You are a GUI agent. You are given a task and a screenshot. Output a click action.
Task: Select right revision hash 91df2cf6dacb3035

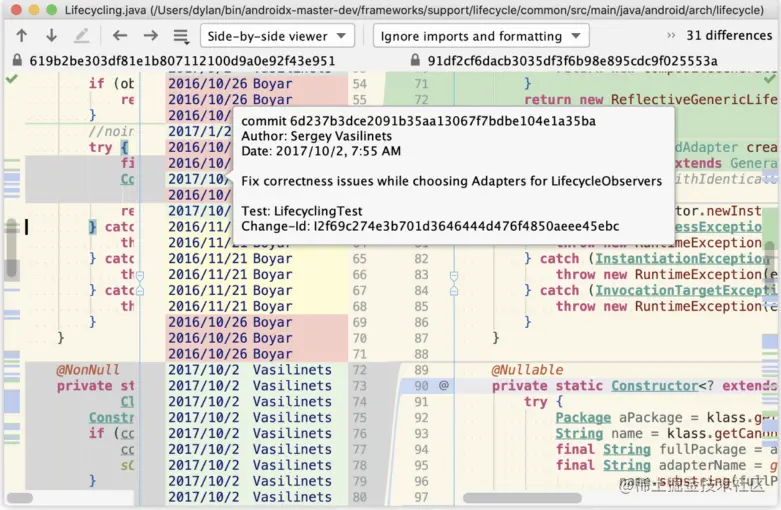(572, 61)
